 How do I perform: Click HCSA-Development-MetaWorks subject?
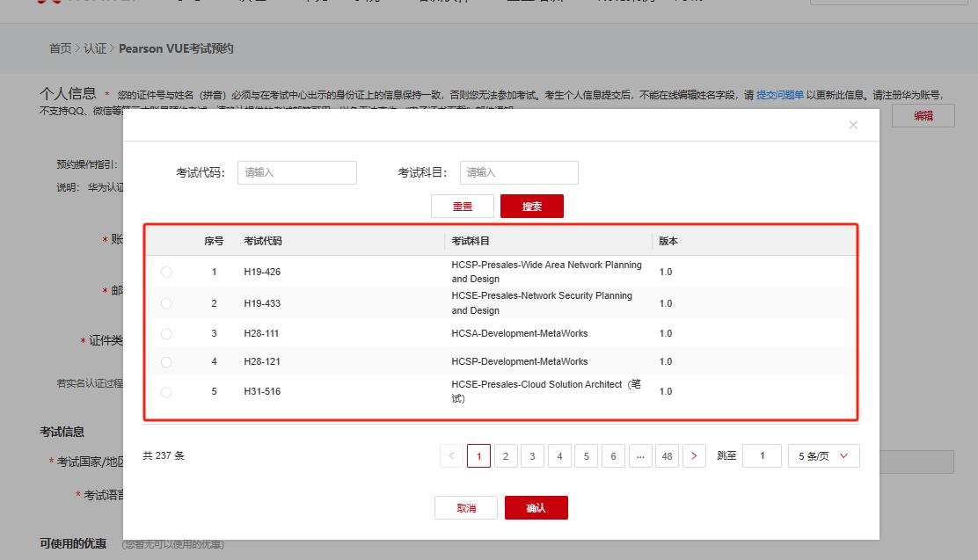tap(520, 334)
